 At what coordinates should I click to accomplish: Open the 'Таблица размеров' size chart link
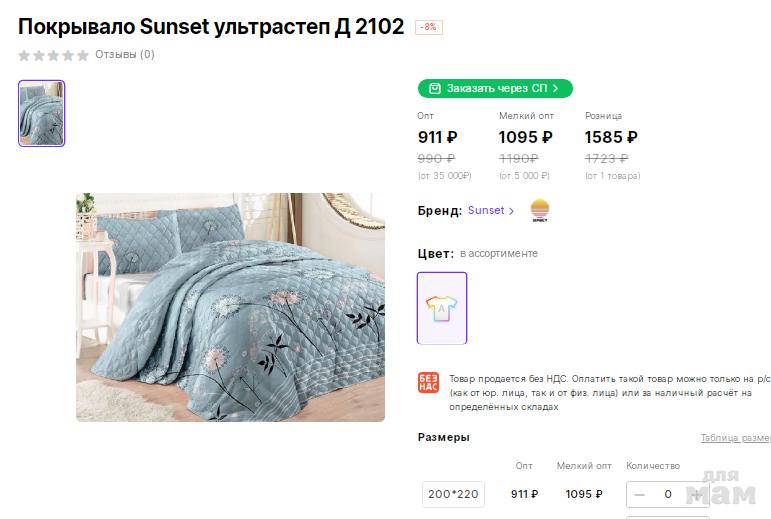point(735,438)
